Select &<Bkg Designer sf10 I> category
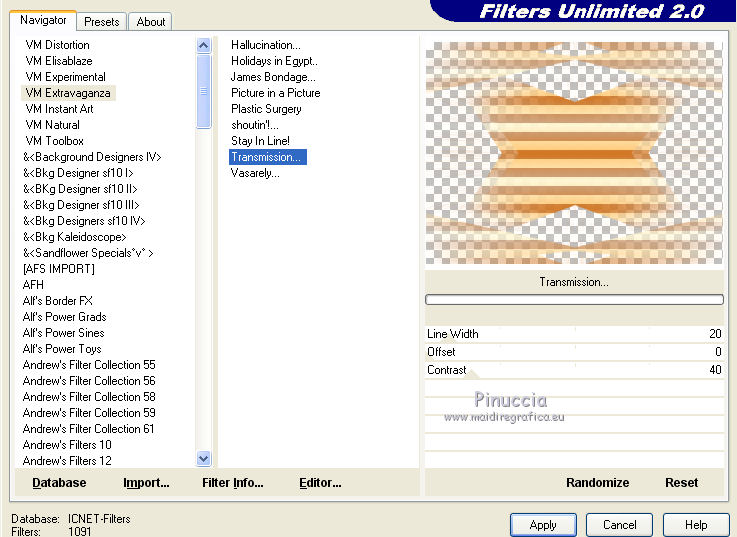The image size is (737, 537). [x=78, y=173]
